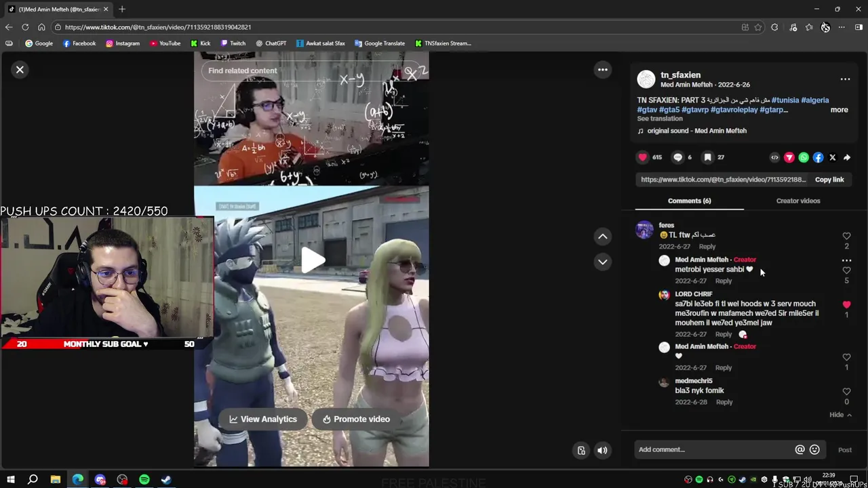Open the Google Translate bookmark
The height and width of the screenshot is (488, 868).
coord(380,43)
